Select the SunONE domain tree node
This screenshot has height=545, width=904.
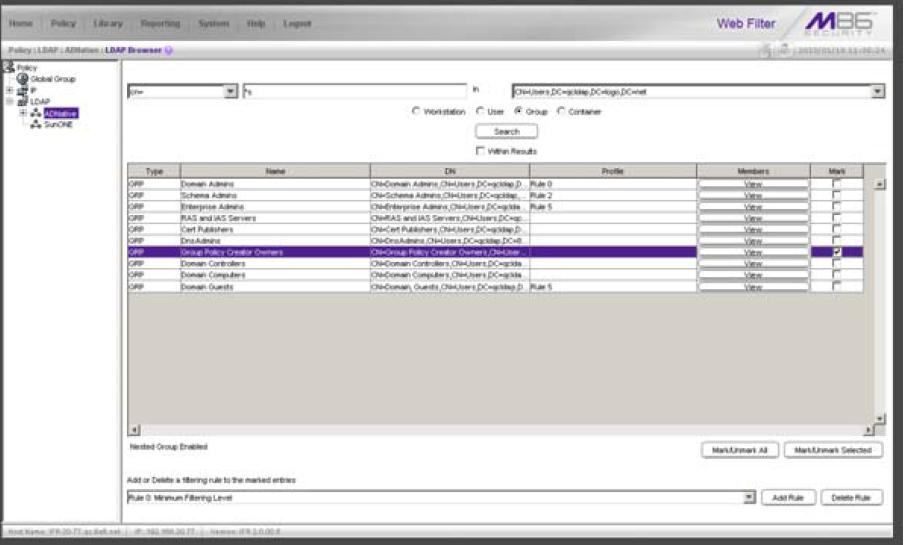[57, 124]
